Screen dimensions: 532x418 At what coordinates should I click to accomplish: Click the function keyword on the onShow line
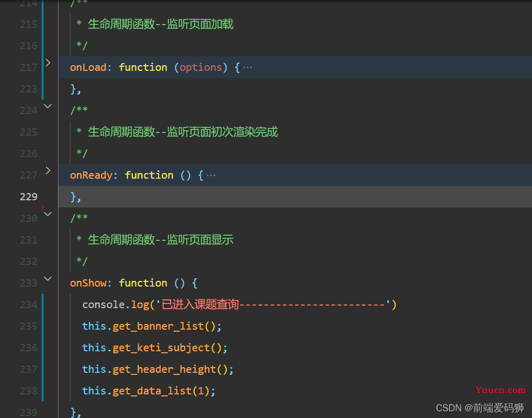coord(143,283)
